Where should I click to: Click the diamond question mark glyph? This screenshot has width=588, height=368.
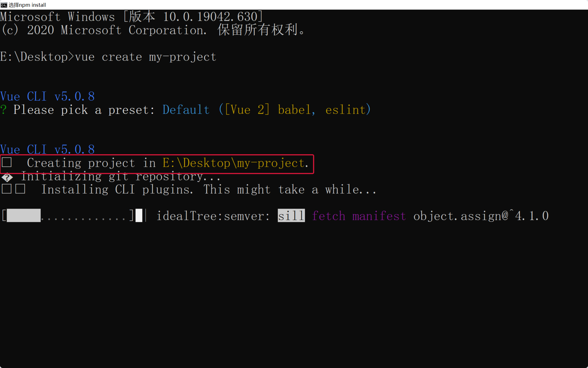(7, 177)
